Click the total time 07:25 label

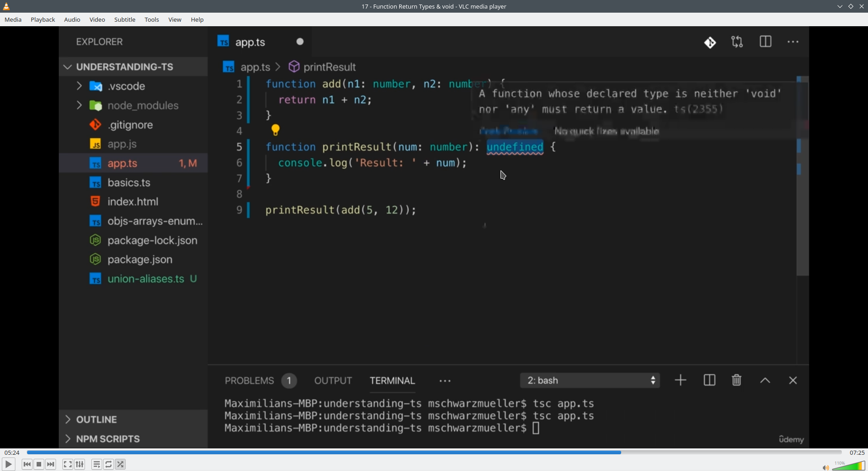[857, 452]
